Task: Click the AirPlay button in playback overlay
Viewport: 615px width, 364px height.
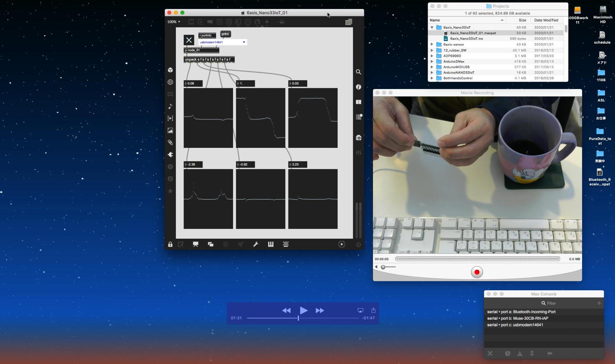Action: click(360, 310)
